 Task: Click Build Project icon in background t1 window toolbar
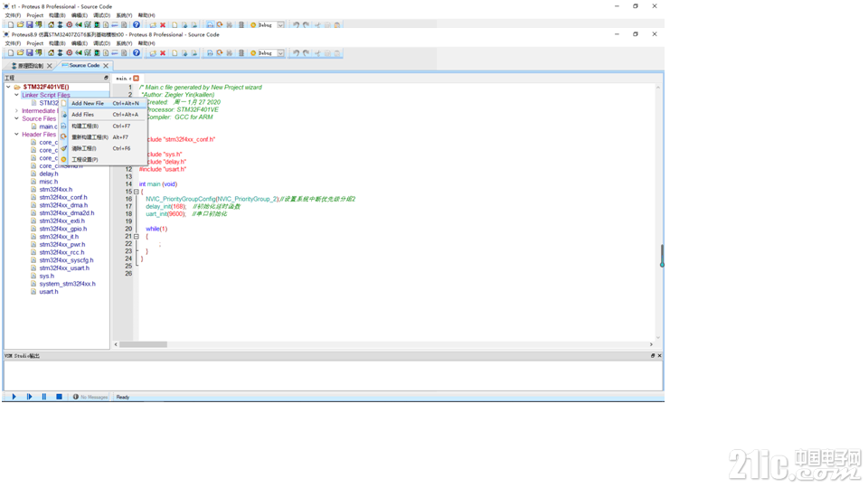(x=210, y=25)
